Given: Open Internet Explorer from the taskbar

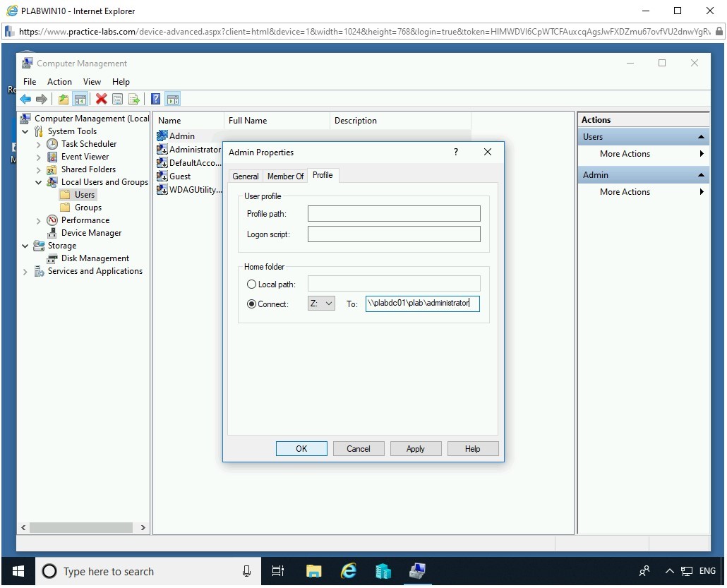Looking at the screenshot, I should [348, 571].
